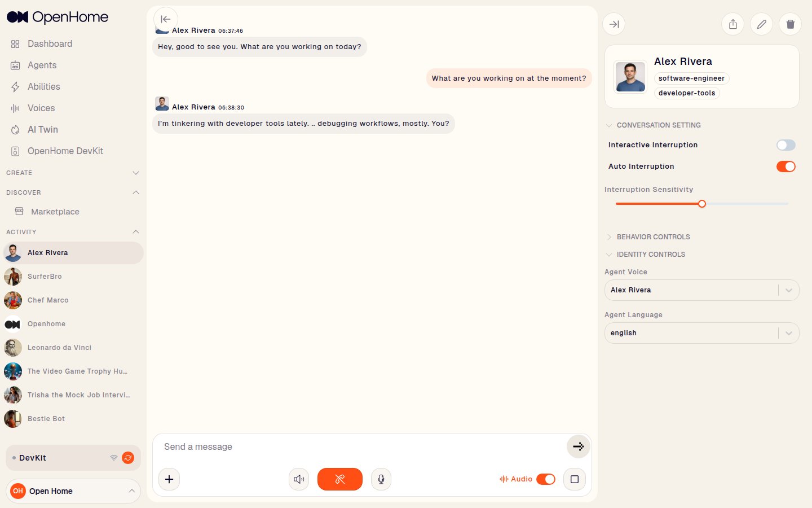812x508 pixels.
Task: Click message 'Hey, good to see you'
Action: [x=259, y=47]
